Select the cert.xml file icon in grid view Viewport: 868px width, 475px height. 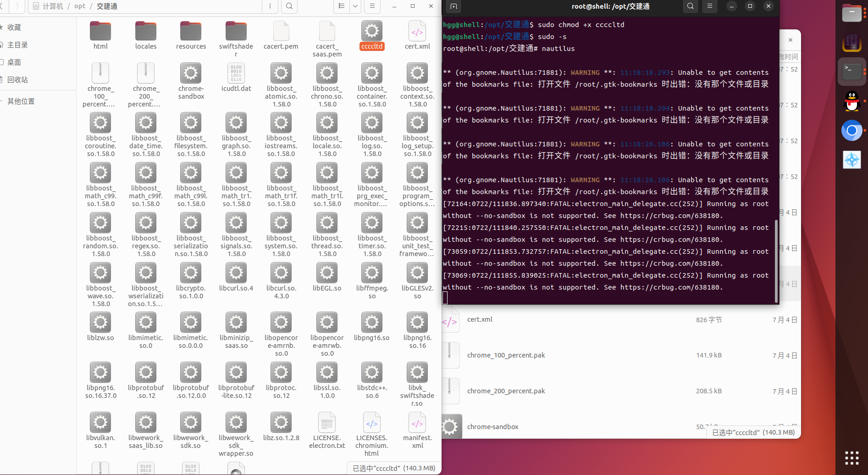[x=417, y=31]
